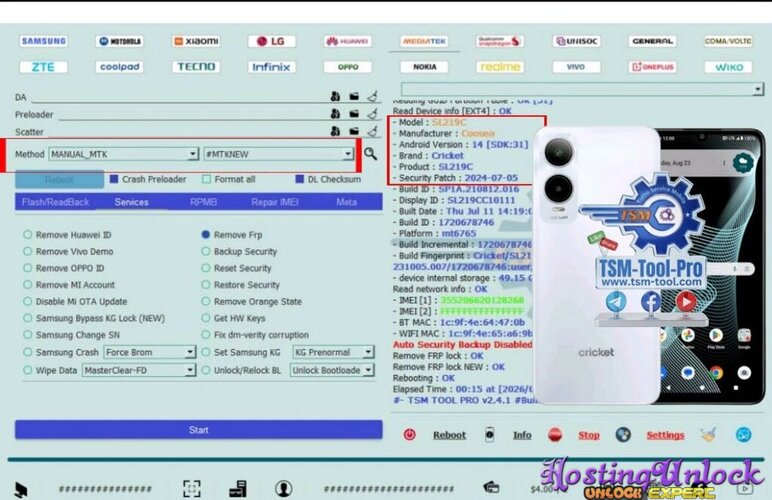Click the red stop sign icon
The height and width of the screenshot is (500, 772).
point(555,435)
